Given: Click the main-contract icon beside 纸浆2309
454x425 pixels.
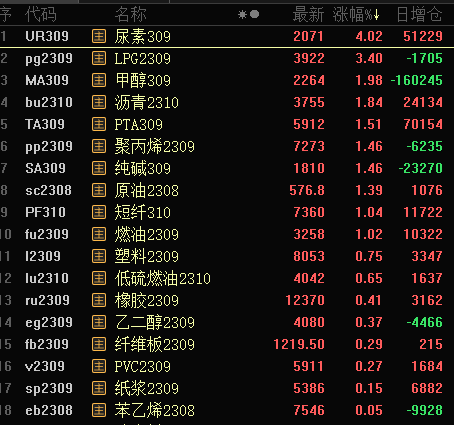Looking at the screenshot, I should [99, 388].
